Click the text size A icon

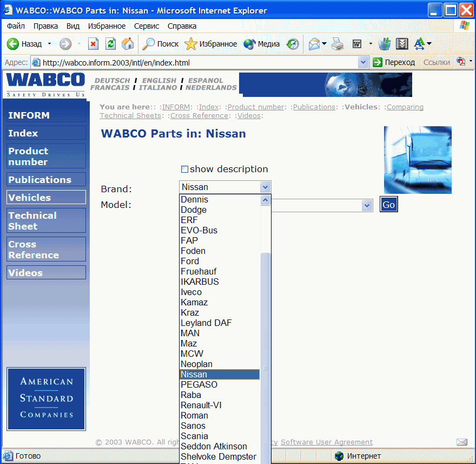coord(420,44)
